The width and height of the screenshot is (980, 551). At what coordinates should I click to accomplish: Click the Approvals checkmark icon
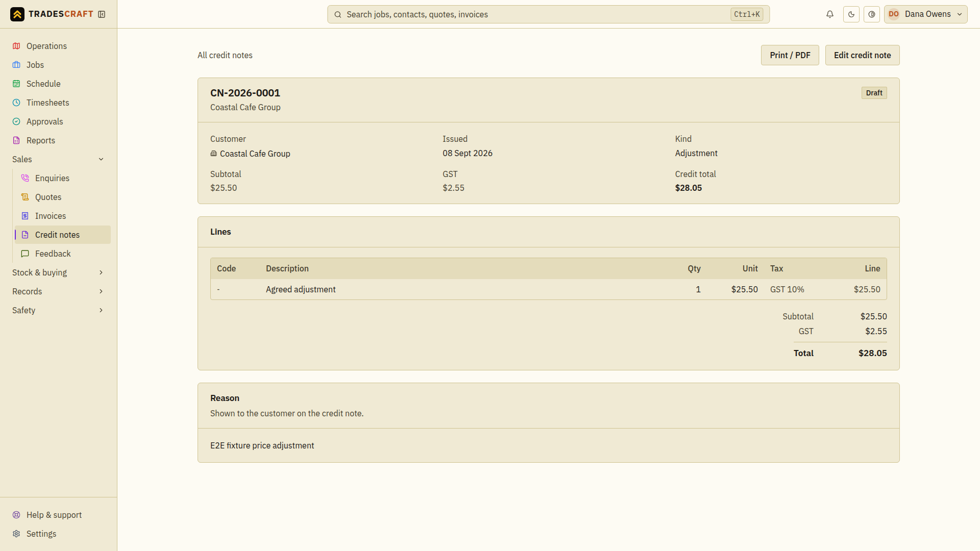point(16,121)
